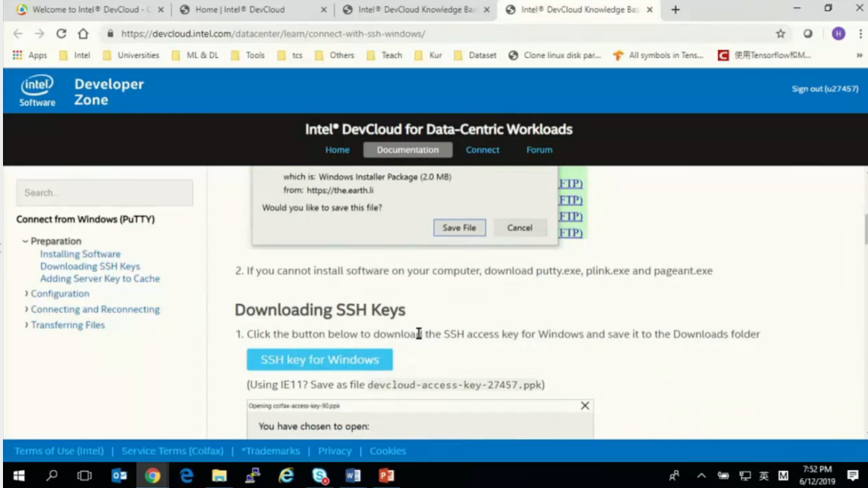Open the Connect navigation item
Viewport: 868px width, 488px height.
tap(482, 150)
